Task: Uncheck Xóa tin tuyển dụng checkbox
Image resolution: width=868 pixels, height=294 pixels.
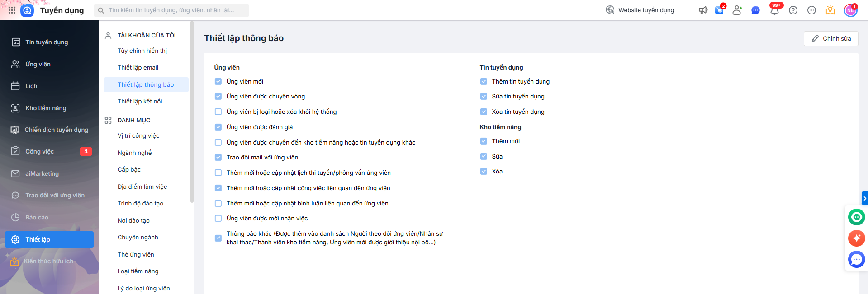Action: point(484,112)
